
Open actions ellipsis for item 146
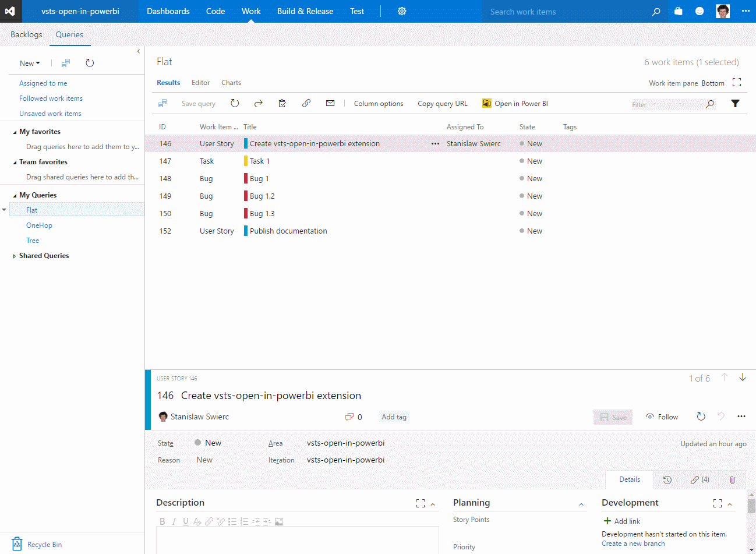(435, 143)
